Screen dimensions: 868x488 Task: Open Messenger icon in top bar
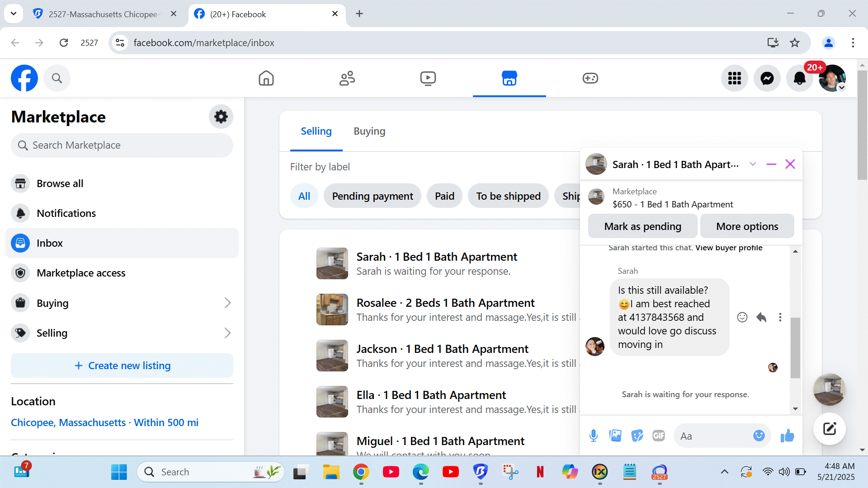(767, 78)
